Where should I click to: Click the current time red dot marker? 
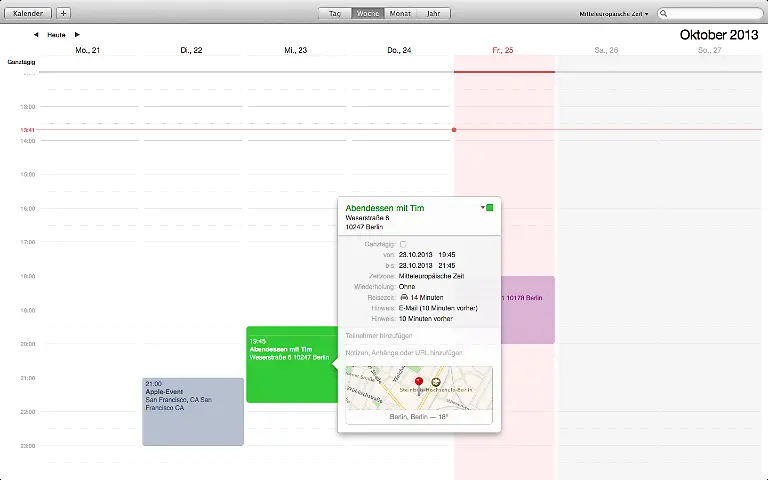pos(454,130)
